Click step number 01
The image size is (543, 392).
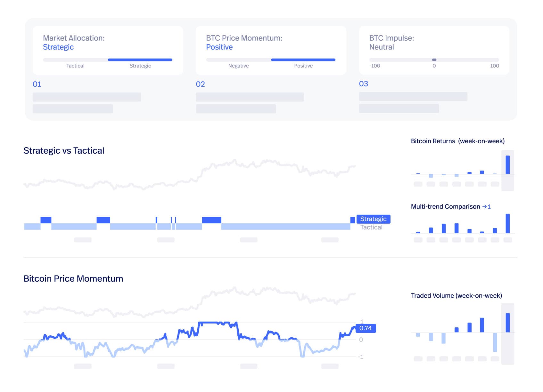pos(37,84)
